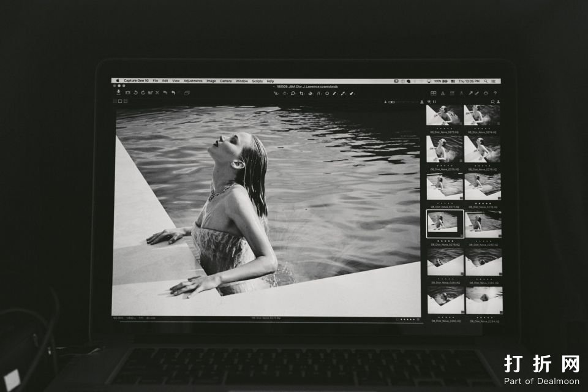Select thumbnail DB_Dior_Nova_0273

[444, 115]
